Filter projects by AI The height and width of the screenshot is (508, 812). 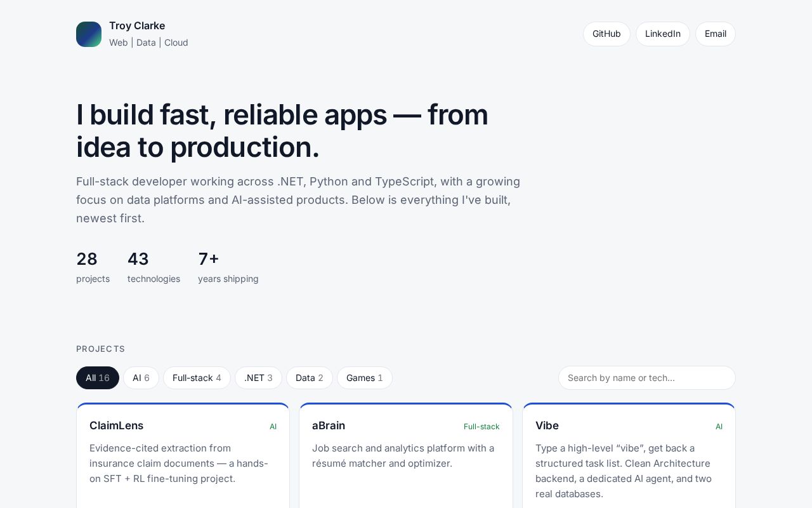(141, 378)
